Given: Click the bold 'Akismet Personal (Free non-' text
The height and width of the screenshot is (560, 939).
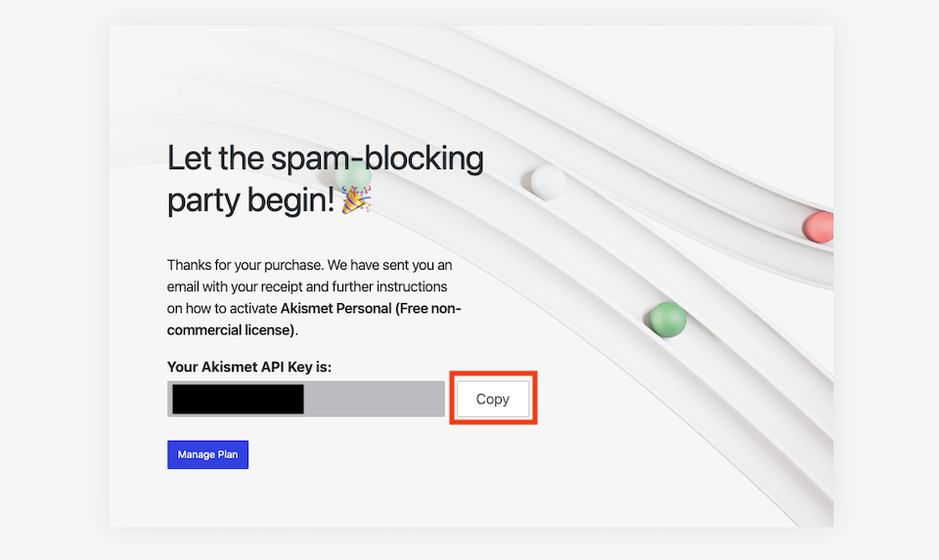Looking at the screenshot, I should click(371, 309).
